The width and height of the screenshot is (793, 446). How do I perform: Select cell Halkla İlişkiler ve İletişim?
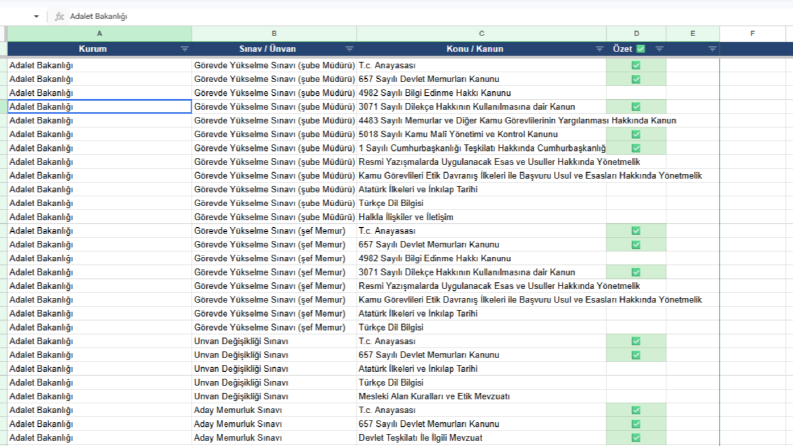(481, 217)
